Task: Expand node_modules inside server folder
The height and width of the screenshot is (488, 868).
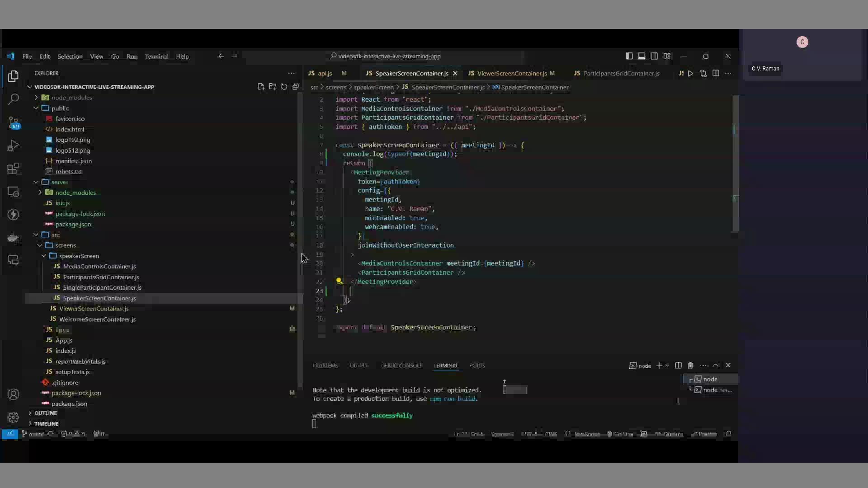Action: (40, 192)
